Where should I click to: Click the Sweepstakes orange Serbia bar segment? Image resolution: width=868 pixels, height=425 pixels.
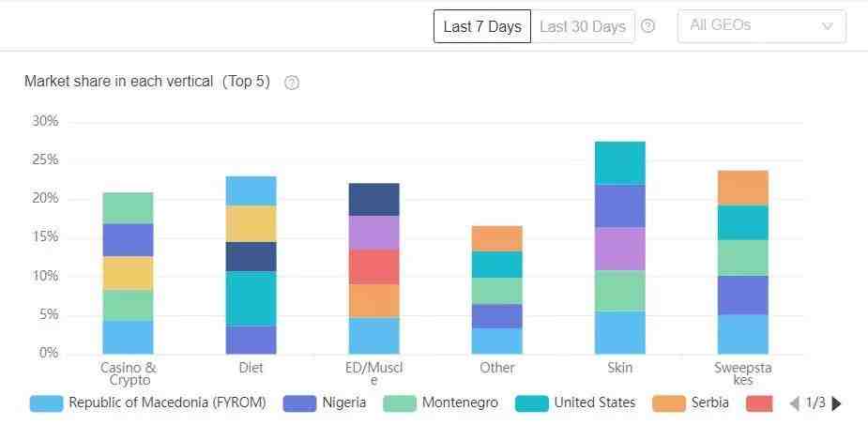[x=743, y=188]
